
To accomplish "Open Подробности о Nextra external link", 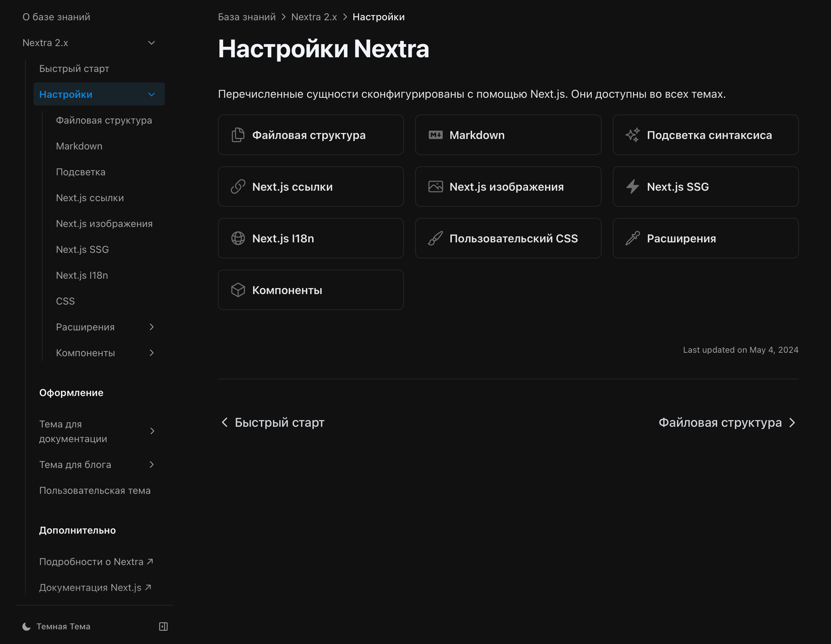I will [x=96, y=562].
